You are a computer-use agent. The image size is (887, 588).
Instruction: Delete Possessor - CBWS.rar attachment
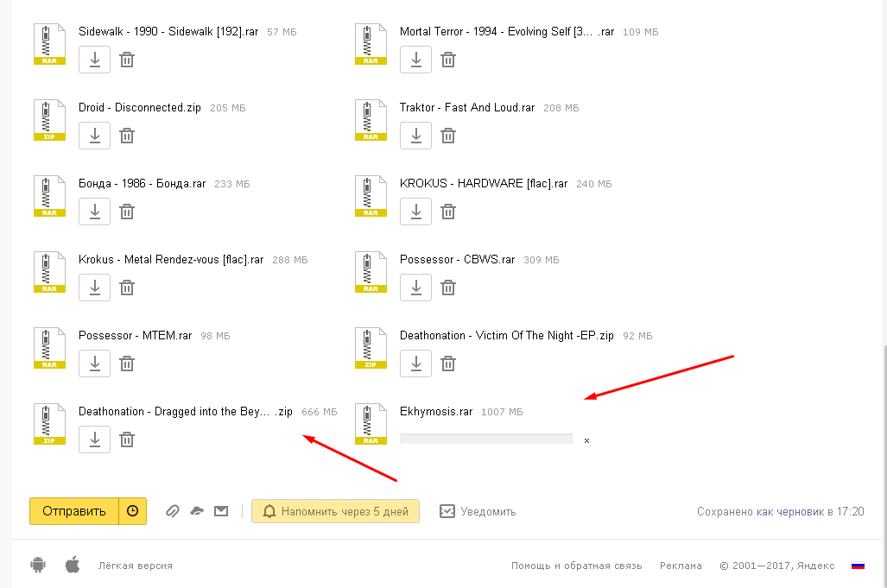coord(448,288)
